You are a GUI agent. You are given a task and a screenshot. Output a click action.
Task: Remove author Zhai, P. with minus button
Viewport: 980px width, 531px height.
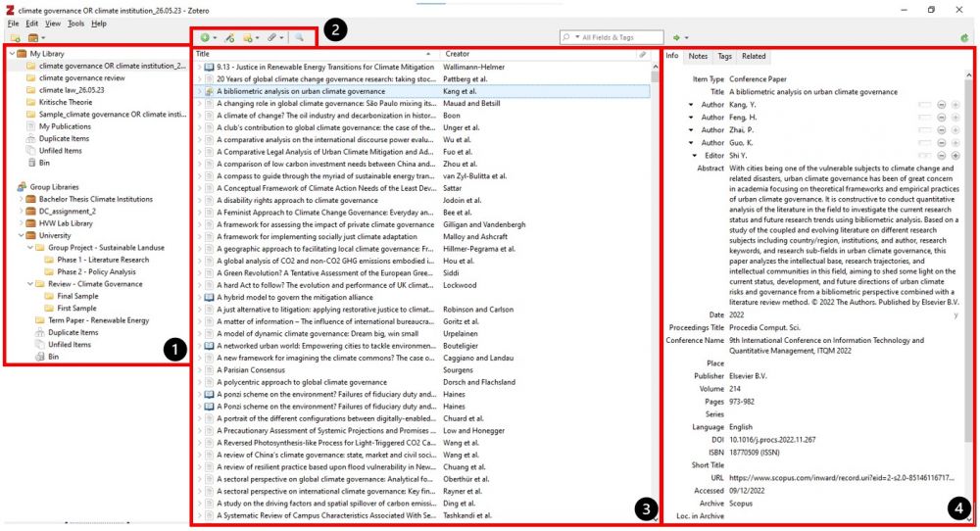941,130
